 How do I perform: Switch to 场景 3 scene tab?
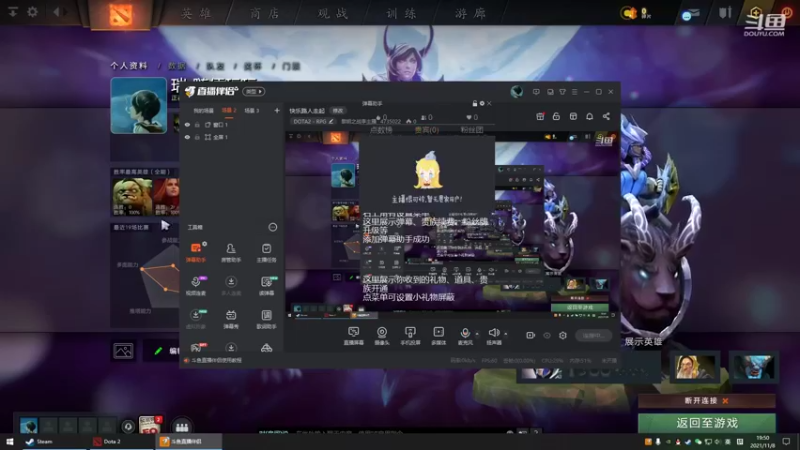[252, 110]
